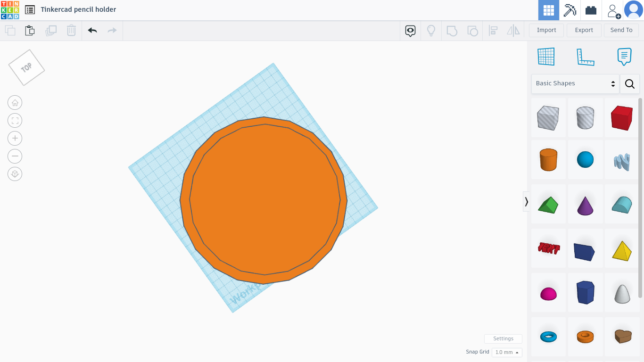Select the white Paraboloid shape
Viewport: 644px width, 362px height.
click(x=621, y=293)
